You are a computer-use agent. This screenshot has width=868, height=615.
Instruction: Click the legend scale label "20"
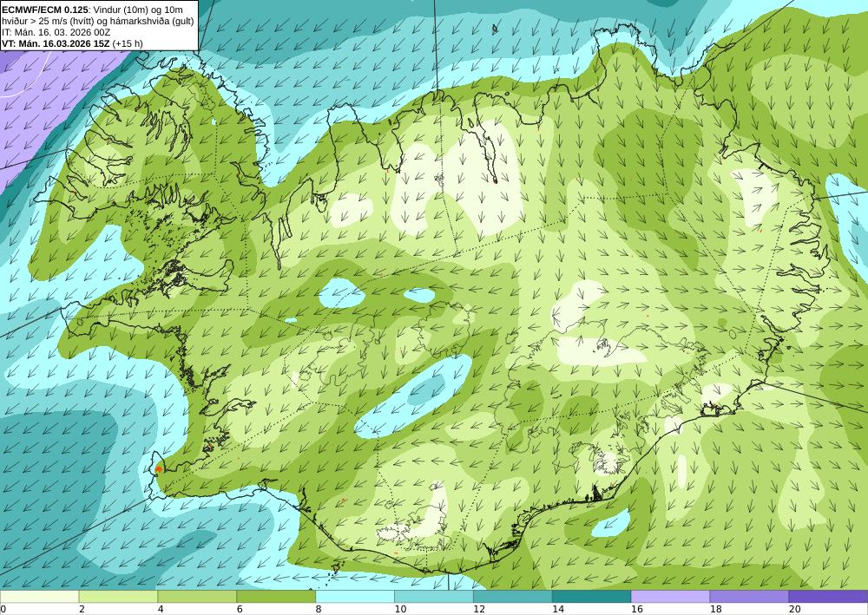coord(794,610)
